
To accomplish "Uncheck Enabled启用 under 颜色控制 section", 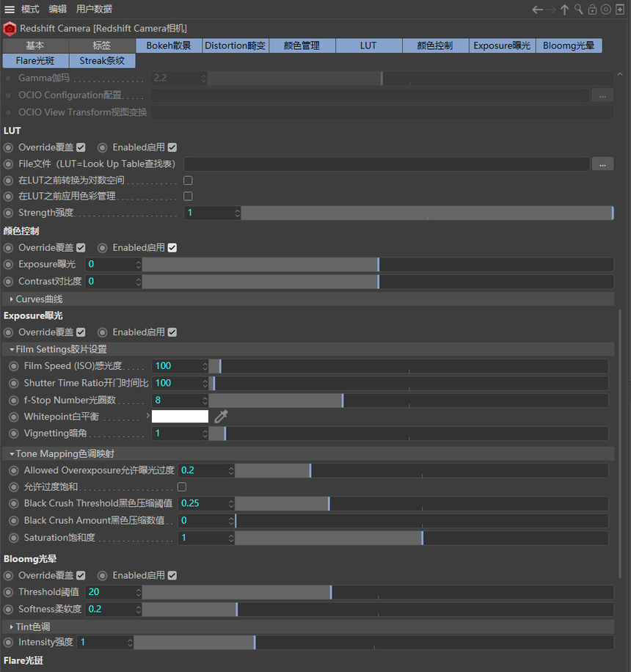I will (x=172, y=248).
